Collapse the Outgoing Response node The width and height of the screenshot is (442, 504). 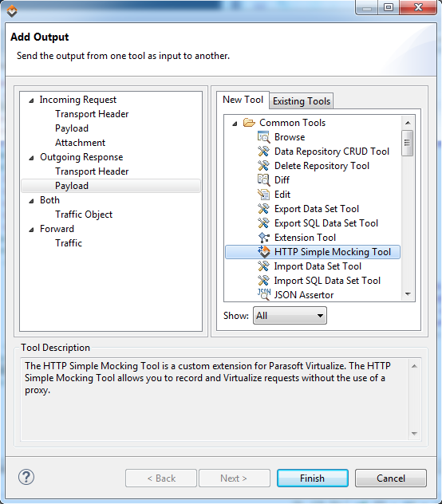[31, 158]
